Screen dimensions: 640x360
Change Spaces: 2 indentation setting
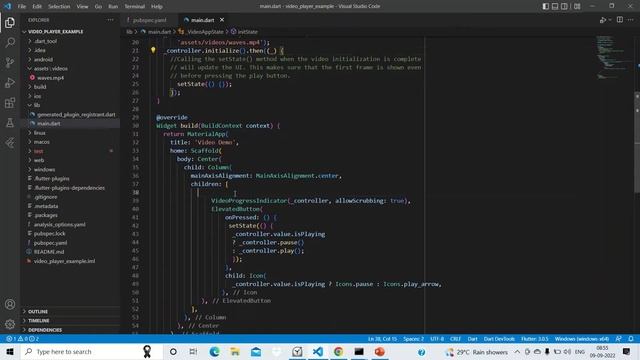tap(413, 339)
